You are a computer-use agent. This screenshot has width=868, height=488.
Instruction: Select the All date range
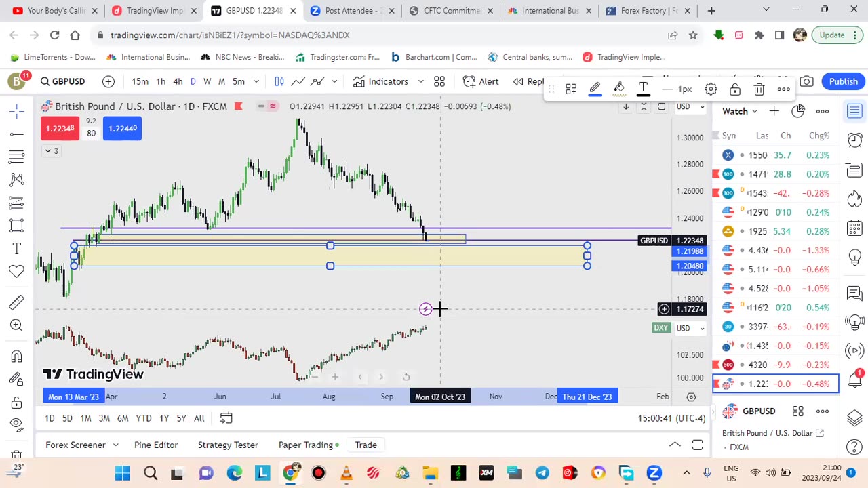tap(199, 418)
